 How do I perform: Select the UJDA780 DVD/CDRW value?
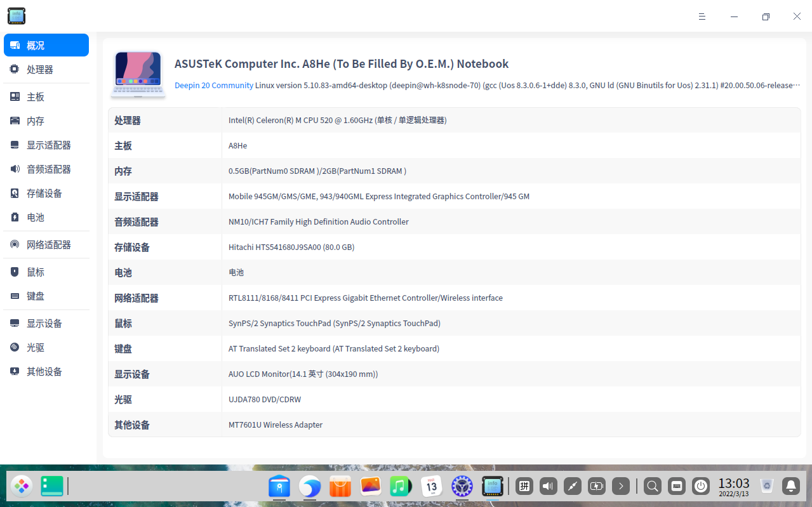click(265, 399)
